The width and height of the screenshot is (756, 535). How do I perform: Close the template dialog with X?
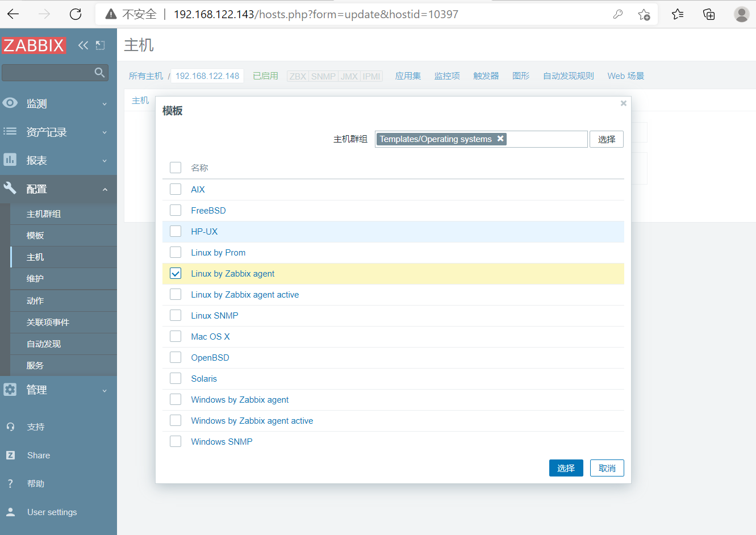[624, 103]
